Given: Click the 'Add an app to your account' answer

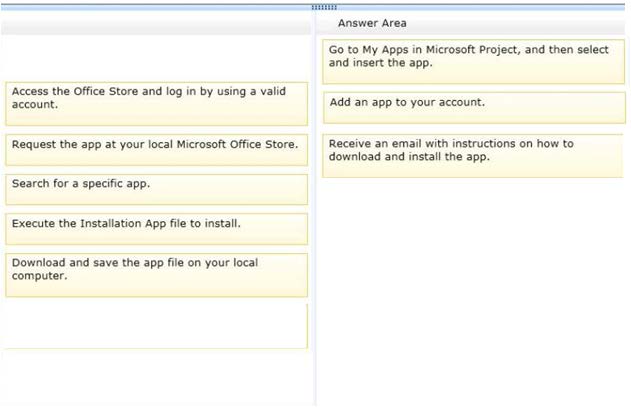Looking at the screenshot, I should tap(474, 108).
